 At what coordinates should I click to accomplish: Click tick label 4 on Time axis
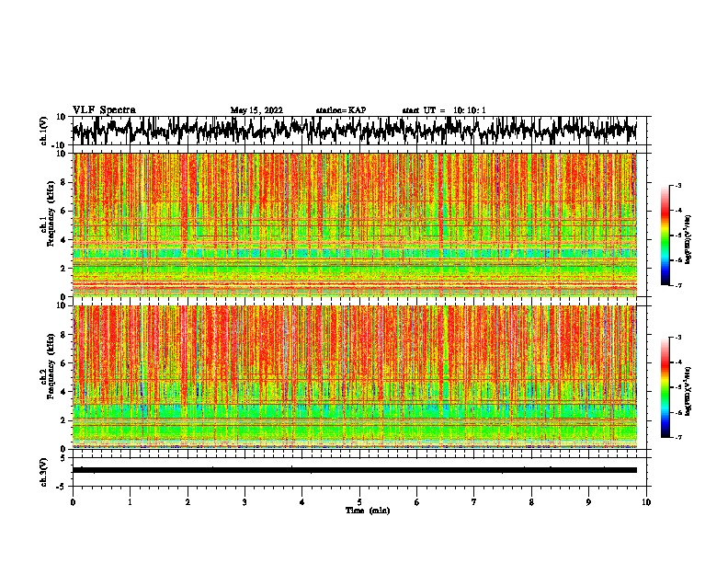tap(302, 502)
